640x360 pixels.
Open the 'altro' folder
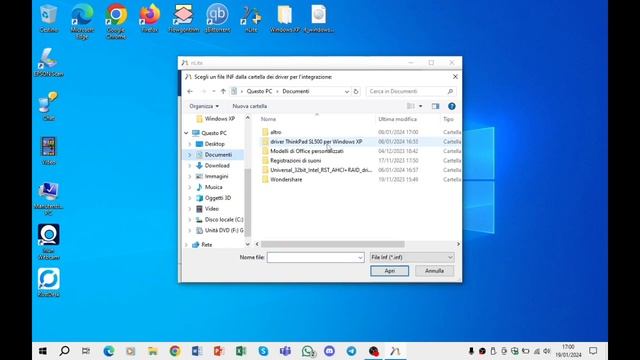click(276, 132)
